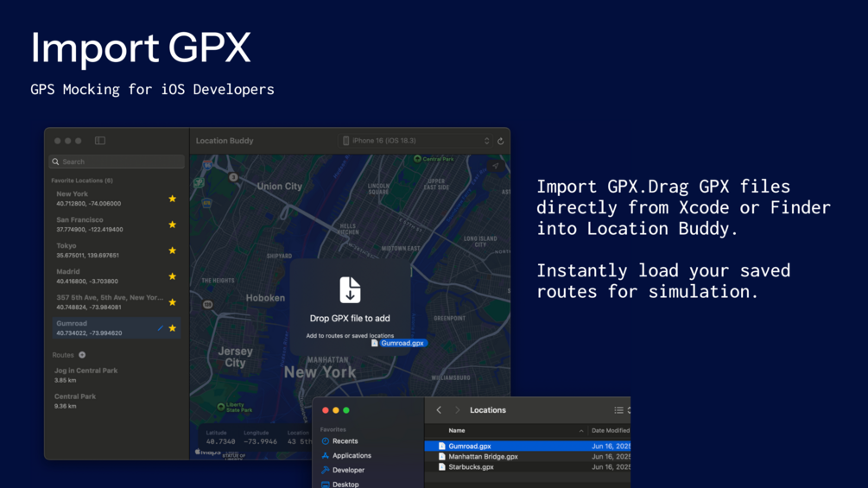This screenshot has width=868, height=488.
Task: Select the 357 5th Ave location
Action: (117, 302)
